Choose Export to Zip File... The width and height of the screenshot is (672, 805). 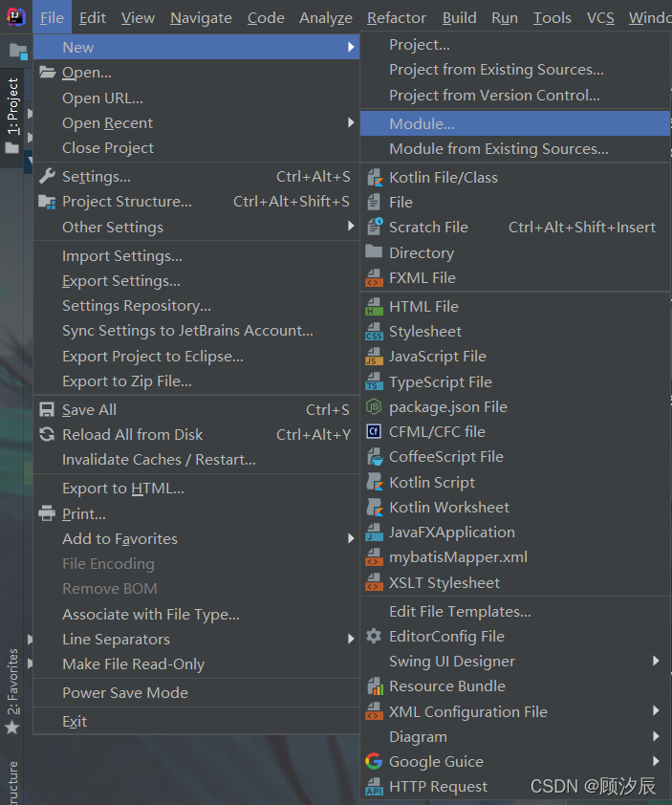pos(196,381)
